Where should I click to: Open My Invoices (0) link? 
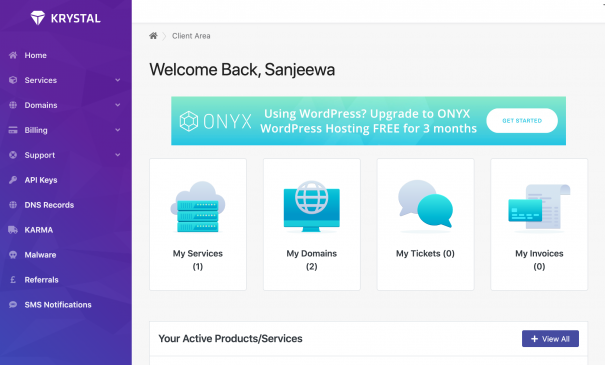tap(539, 260)
